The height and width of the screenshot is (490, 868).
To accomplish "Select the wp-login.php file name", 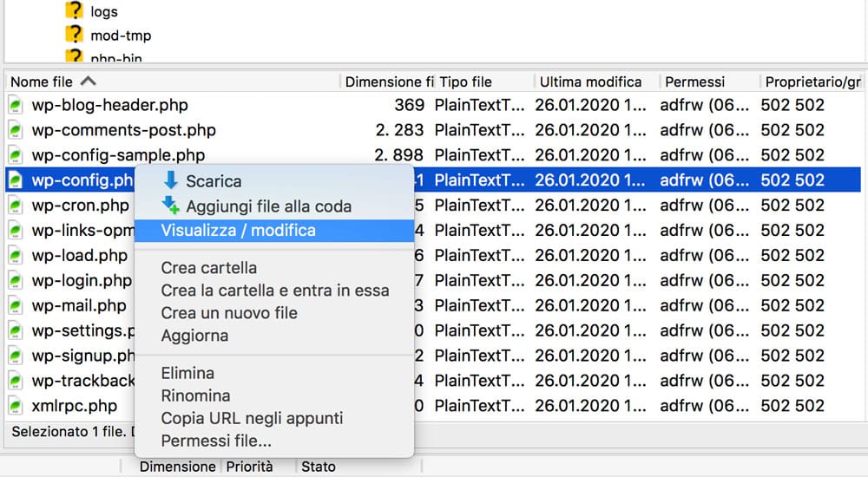I will point(82,281).
